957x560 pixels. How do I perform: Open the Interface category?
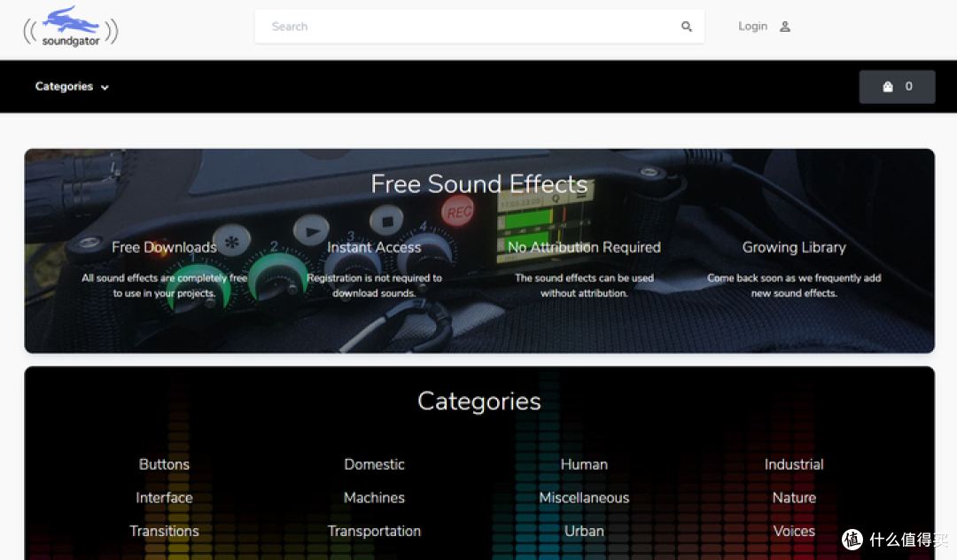click(164, 498)
